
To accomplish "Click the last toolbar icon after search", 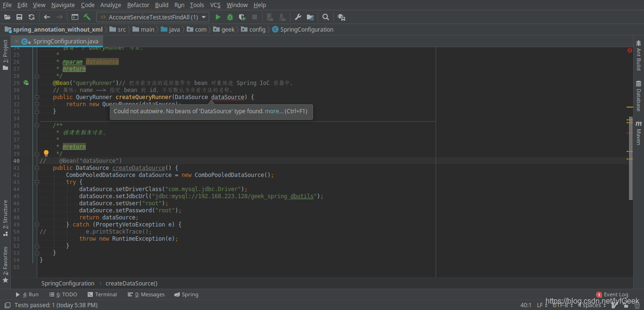I will pyautogui.click(x=341, y=17).
